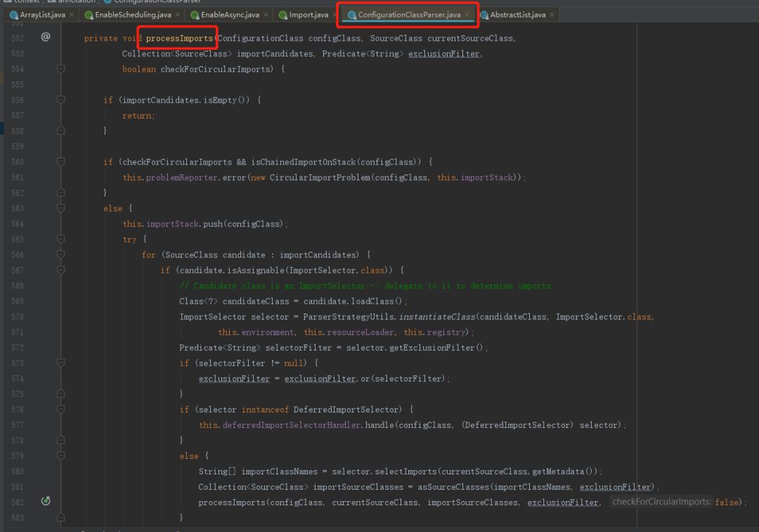Select the ConfigurationClassParser.java tab

409,15
